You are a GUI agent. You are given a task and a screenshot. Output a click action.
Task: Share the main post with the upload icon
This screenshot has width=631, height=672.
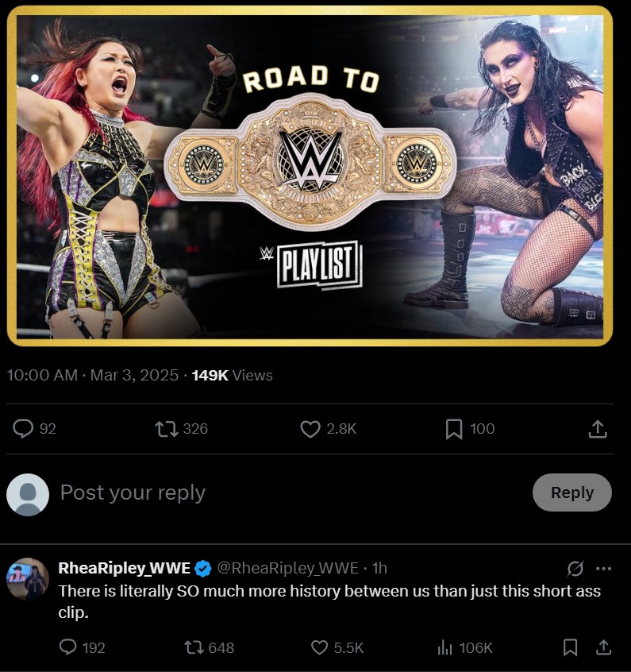click(598, 429)
